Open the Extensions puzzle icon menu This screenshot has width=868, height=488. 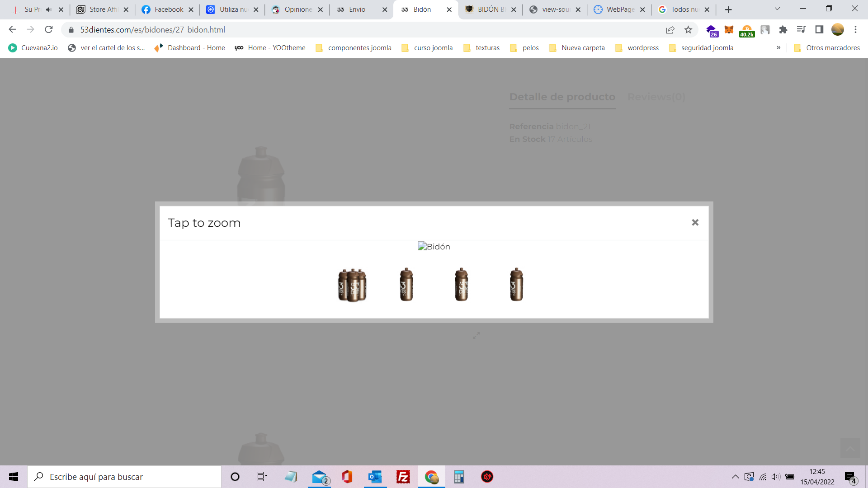click(x=783, y=30)
